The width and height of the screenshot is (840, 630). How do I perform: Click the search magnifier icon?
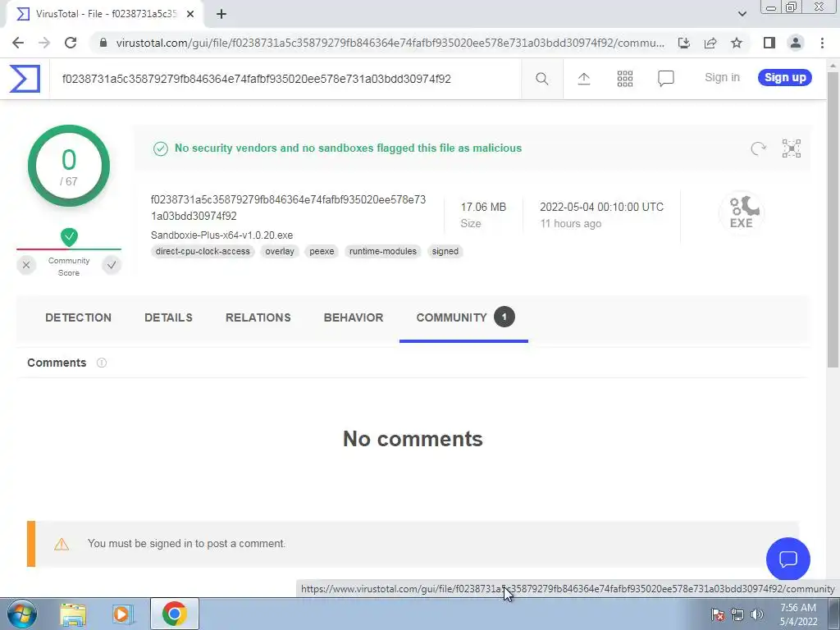542,79
